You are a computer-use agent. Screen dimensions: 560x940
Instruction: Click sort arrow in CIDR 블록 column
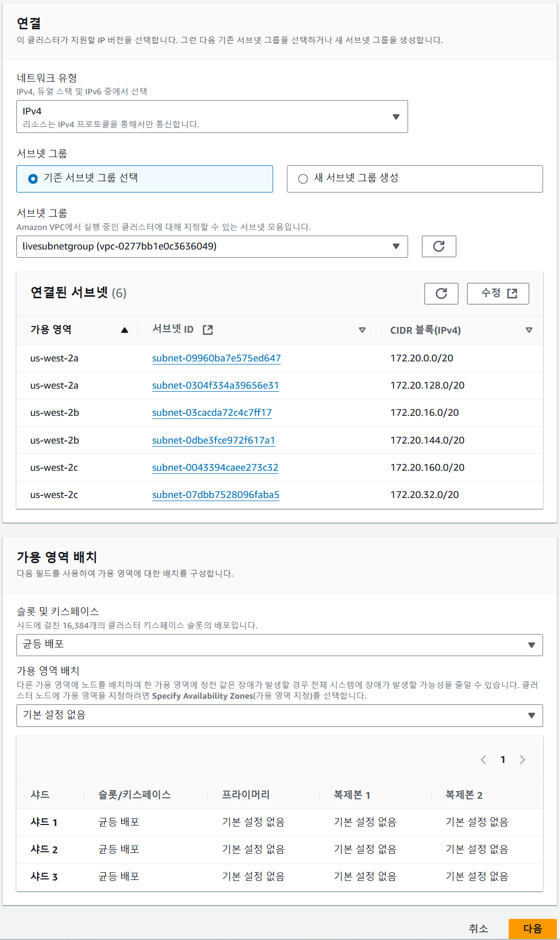[529, 330]
